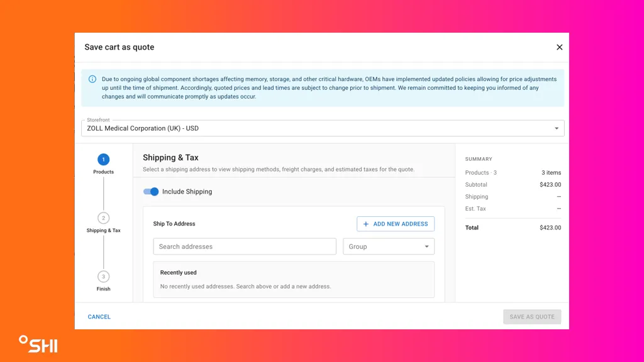Click the Save as Quote button

[532, 317]
